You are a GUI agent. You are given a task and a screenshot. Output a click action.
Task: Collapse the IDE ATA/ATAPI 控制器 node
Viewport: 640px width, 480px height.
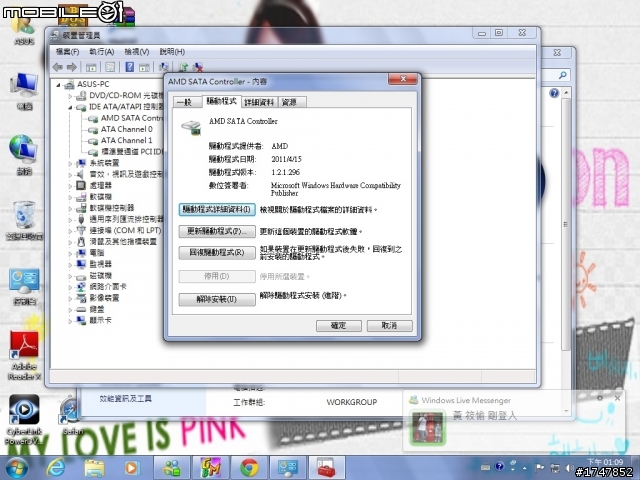pyautogui.click(x=70, y=107)
